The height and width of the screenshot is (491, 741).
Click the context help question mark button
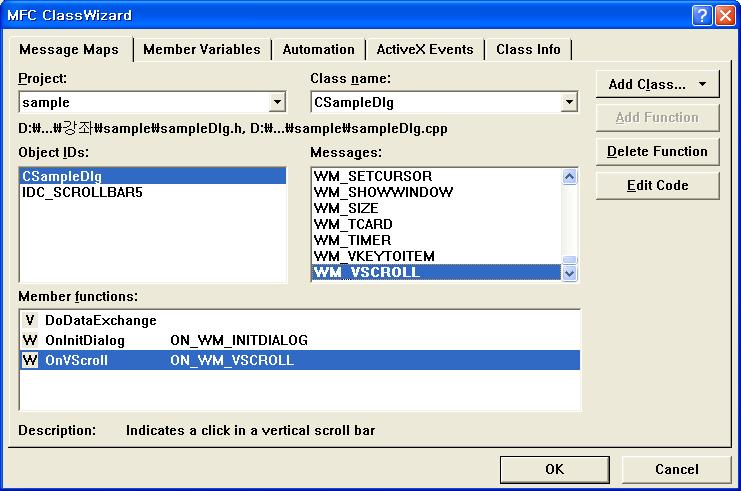click(702, 16)
